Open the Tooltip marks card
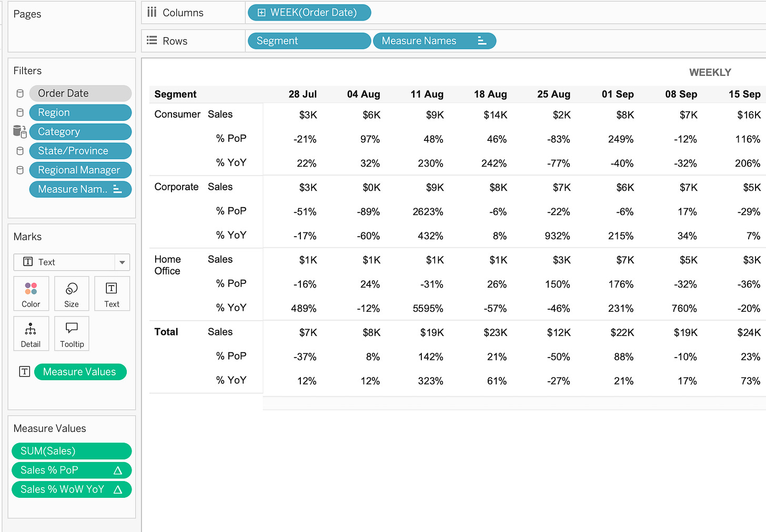Image resolution: width=766 pixels, height=532 pixels. [x=72, y=334]
